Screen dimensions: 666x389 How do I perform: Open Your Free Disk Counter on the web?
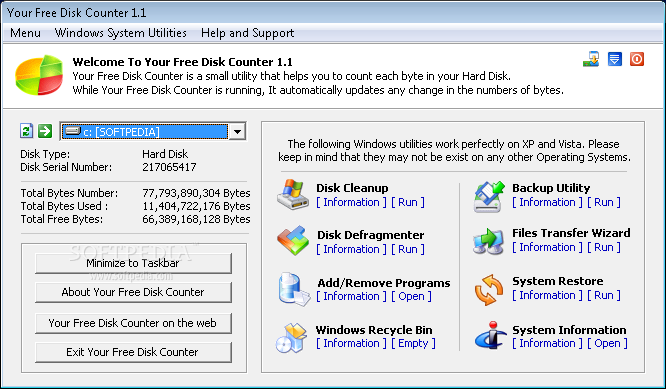(133, 323)
